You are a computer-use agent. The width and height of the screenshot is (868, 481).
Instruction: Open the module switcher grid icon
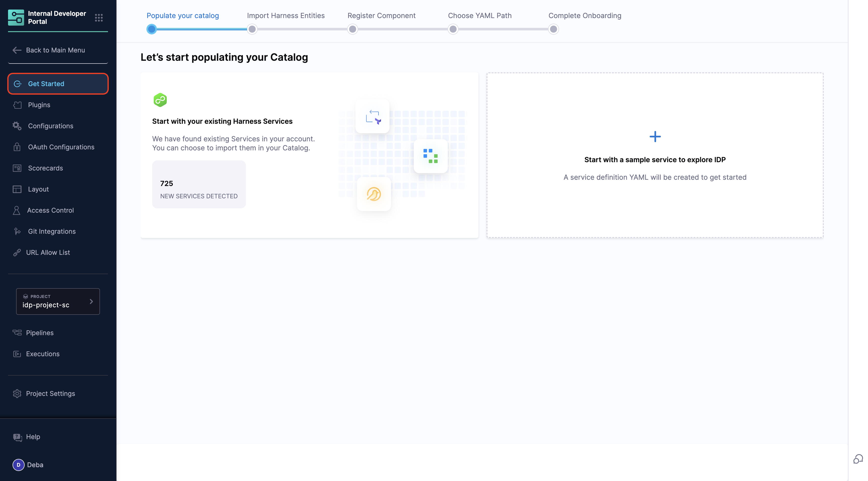[99, 18]
